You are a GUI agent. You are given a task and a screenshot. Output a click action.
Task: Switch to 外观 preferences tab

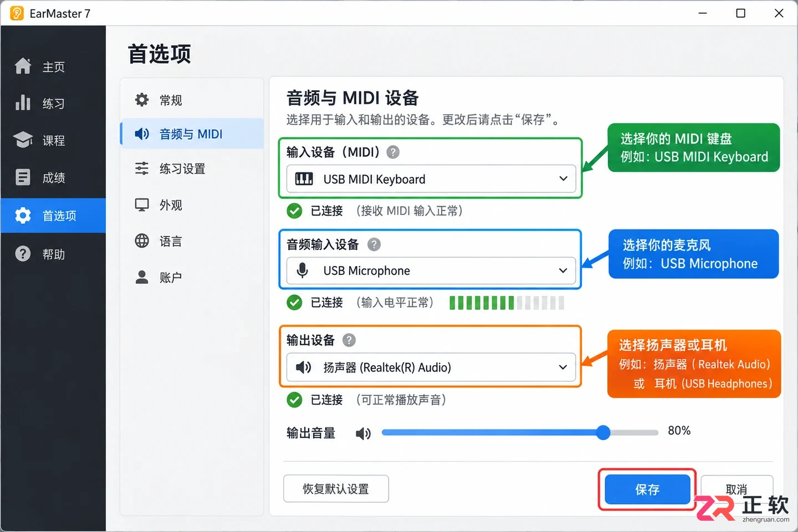click(x=192, y=205)
